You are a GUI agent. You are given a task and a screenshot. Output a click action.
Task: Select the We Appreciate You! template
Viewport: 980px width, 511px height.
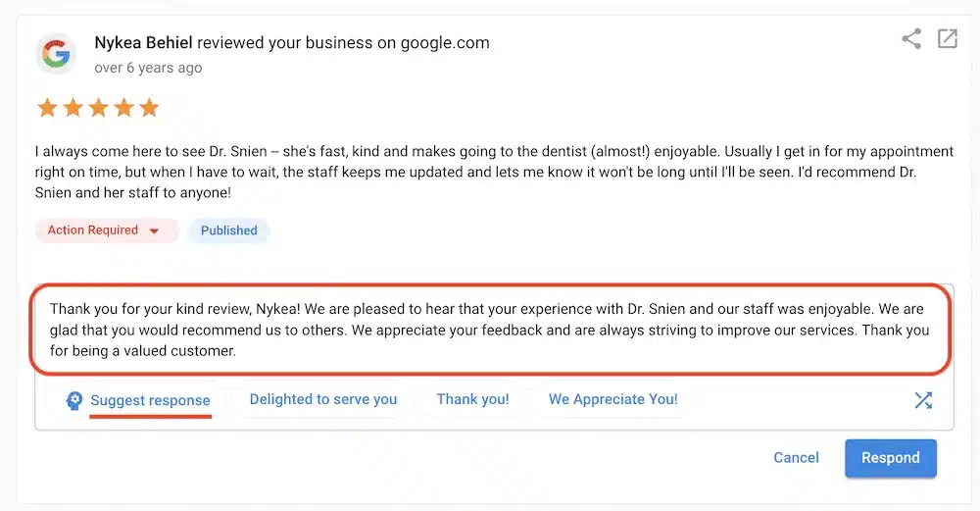click(x=612, y=399)
